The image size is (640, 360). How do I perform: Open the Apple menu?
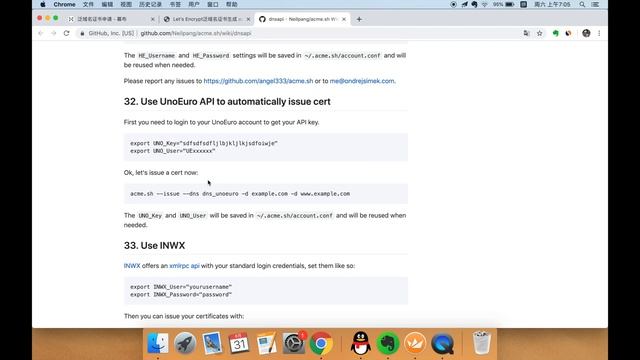43,4
